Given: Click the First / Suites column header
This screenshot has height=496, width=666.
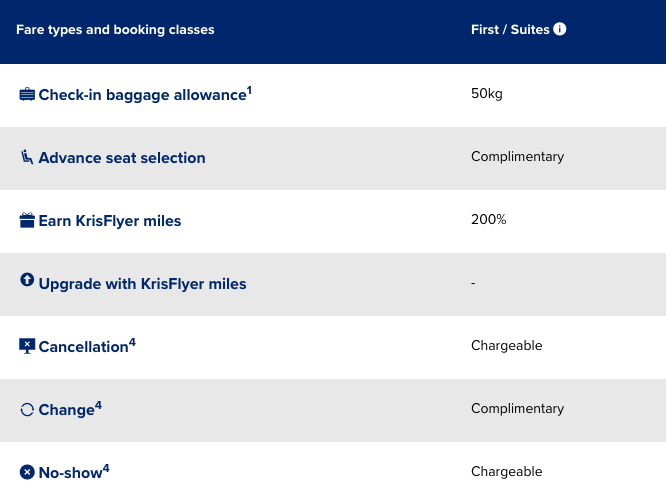Looking at the screenshot, I should [510, 30].
